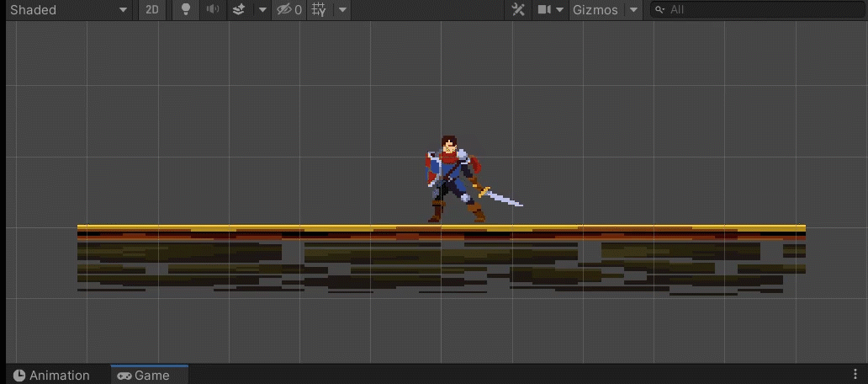Toggle scene lighting with the light bulb icon
This screenshot has width=868, height=384.
click(186, 10)
